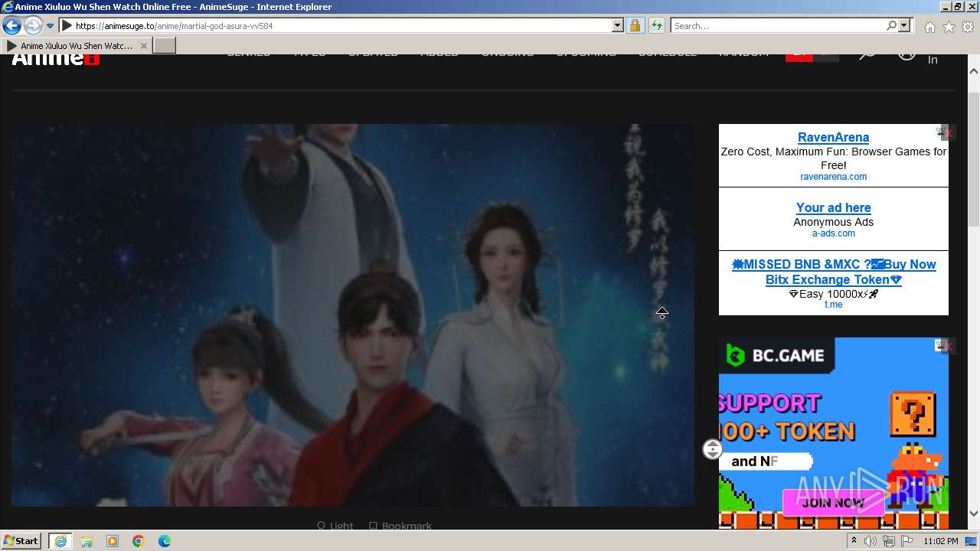
Task: Open the search provider dropdown arrow
Action: 904,25
